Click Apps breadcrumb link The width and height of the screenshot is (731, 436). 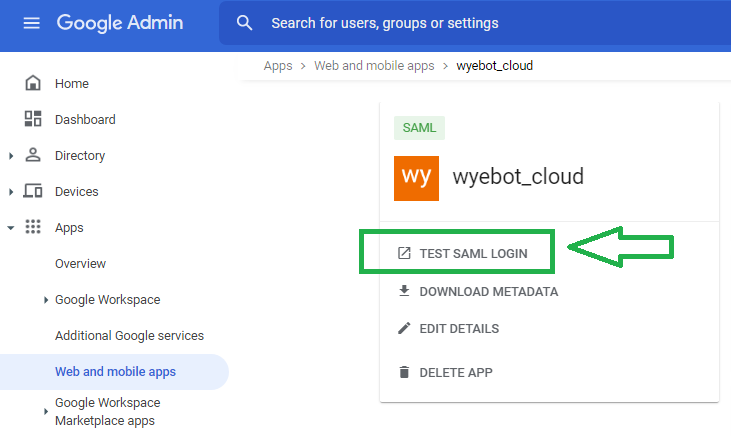278,66
